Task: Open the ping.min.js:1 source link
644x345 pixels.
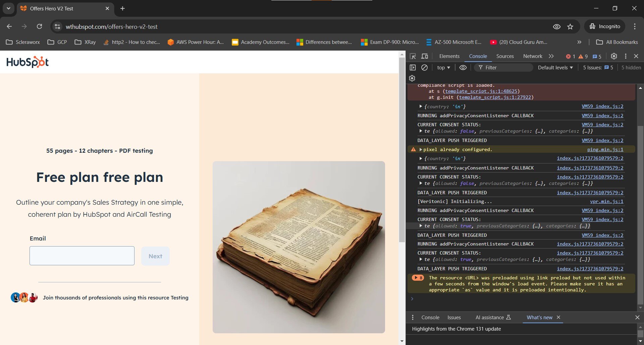Action: [605, 150]
